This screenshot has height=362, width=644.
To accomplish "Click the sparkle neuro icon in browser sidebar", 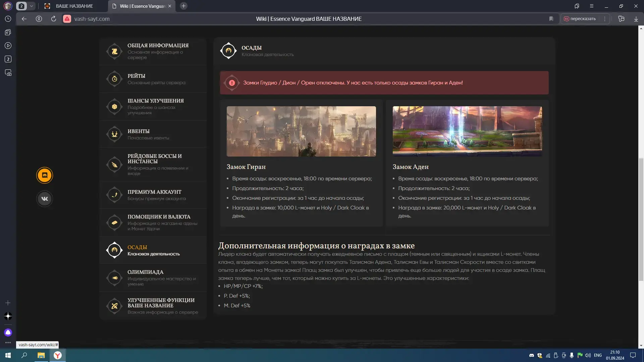I will tap(8, 316).
